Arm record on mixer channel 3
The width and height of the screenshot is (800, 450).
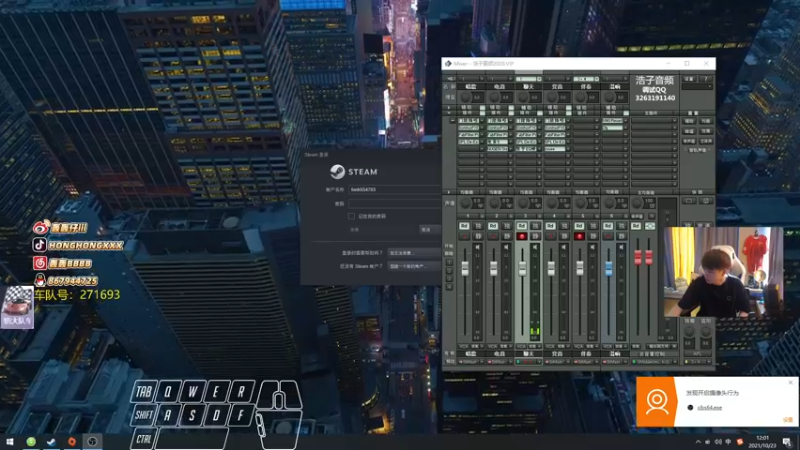click(521, 236)
